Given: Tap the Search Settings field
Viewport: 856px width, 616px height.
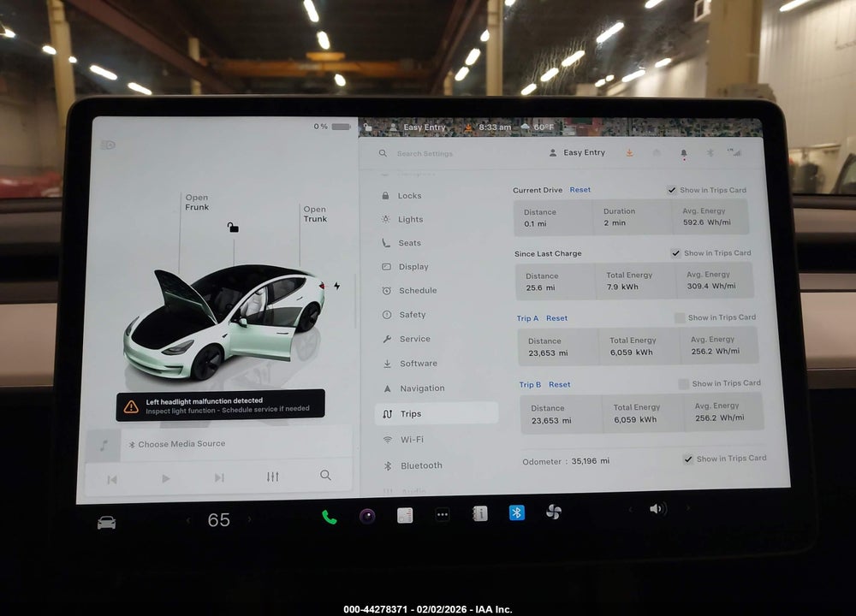Looking at the screenshot, I should (x=425, y=154).
